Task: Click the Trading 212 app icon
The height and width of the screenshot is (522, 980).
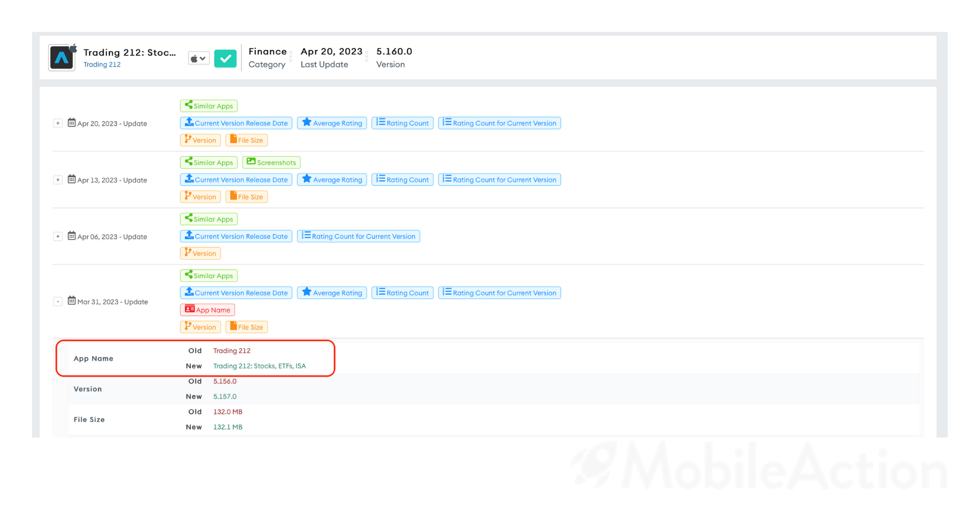Action: [x=62, y=57]
